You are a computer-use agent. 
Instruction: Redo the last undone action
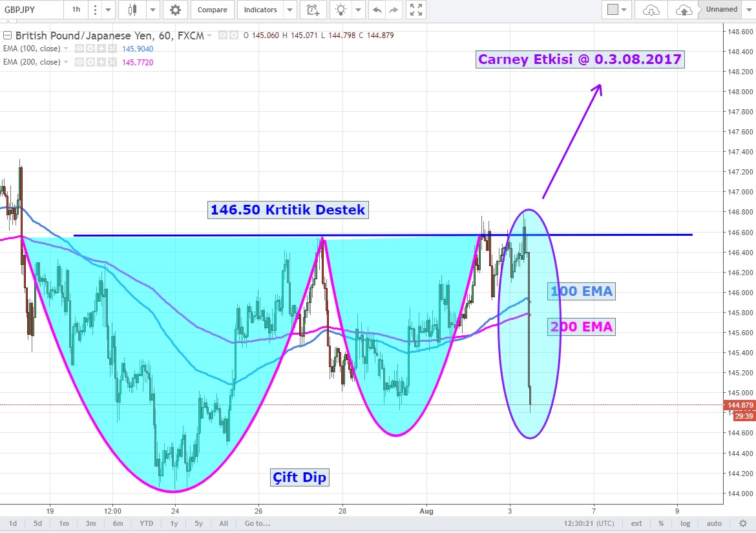coord(393,10)
